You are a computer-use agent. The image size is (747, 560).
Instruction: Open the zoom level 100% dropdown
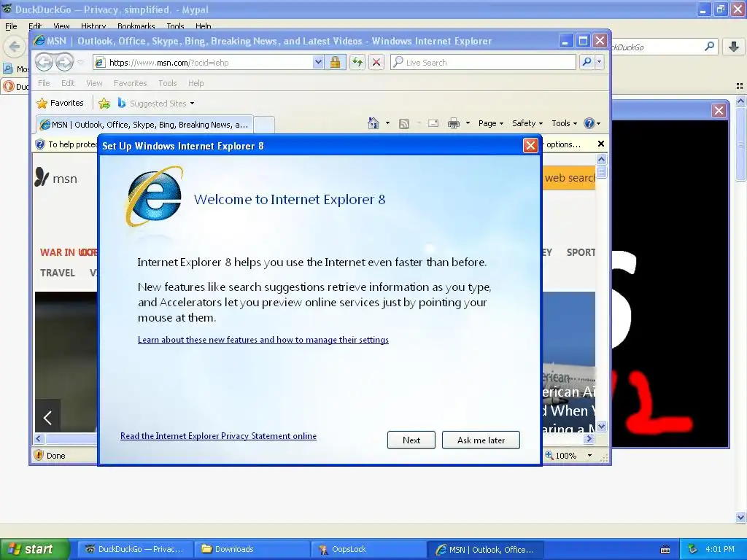589,456
